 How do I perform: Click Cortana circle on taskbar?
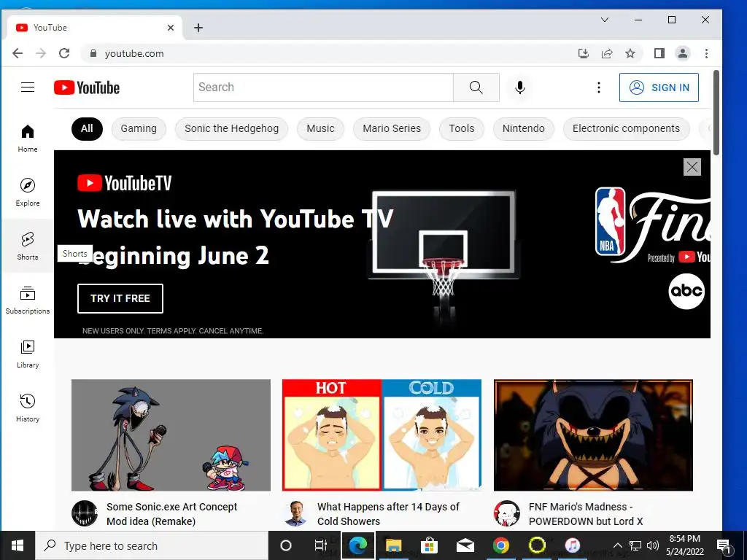pos(285,545)
